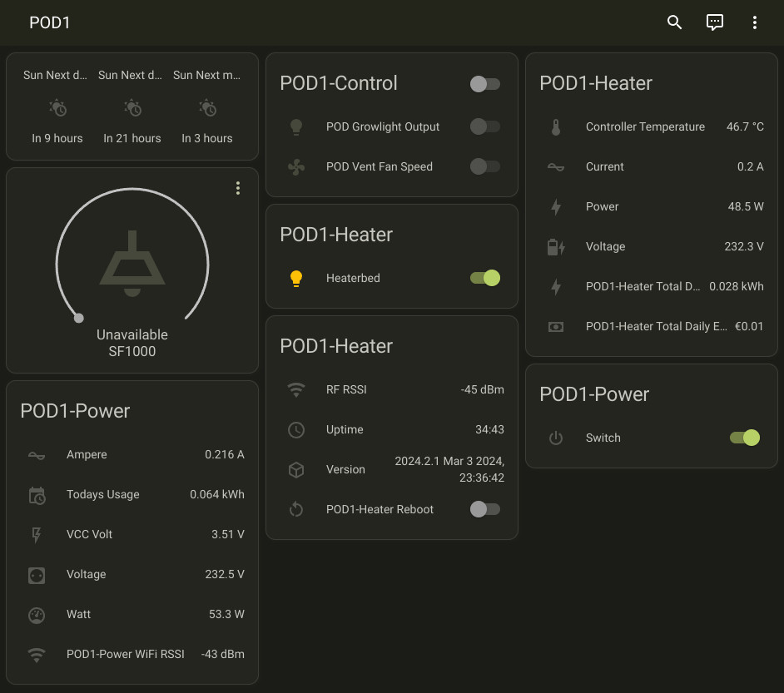Click the yellow Heaterbed bulb icon
The height and width of the screenshot is (693, 784).
tap(296, 279)
